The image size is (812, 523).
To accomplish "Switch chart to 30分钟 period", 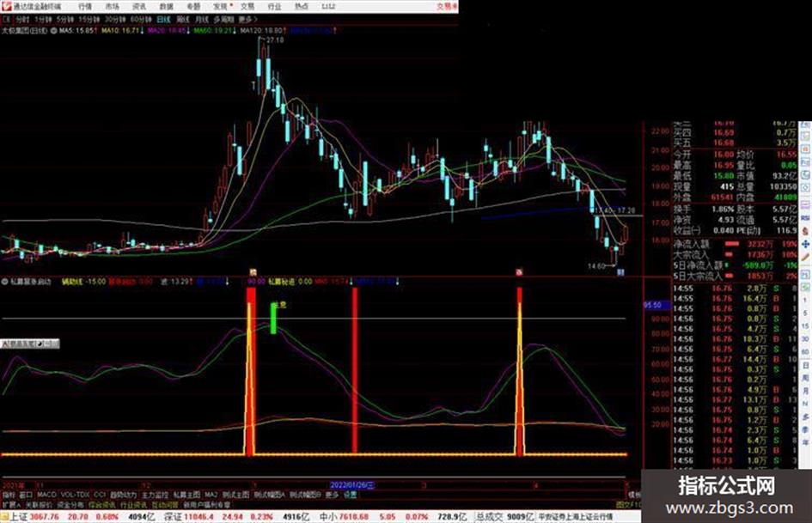I will click(115, 19).
